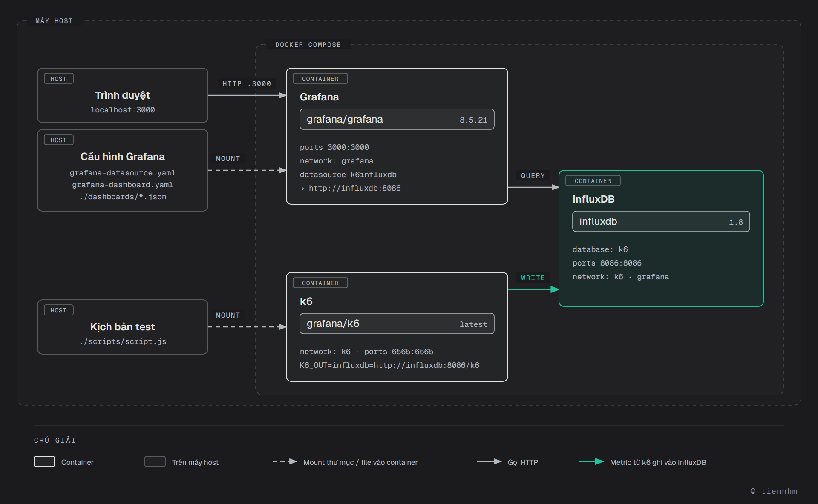This screenshot has height=504, width=818.
Task: Click the CONTAINER badge in InfluxDB box
Action: click(x=593, y=181)
